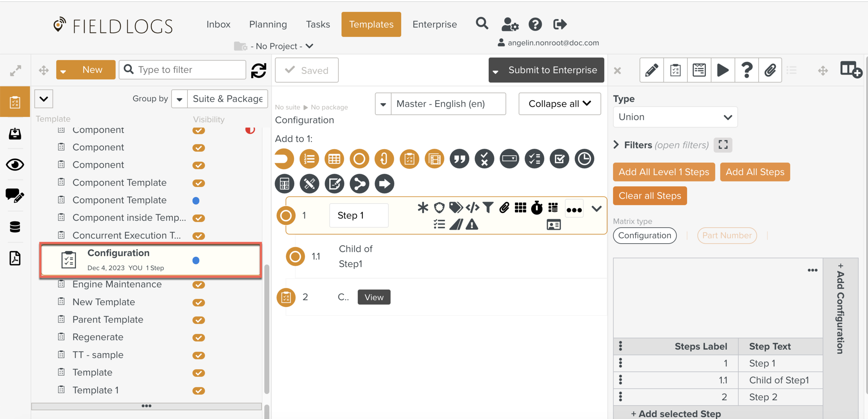The height and width of the screenshot is (419, 868).
Task: Click the warning triangle icon on Step 1
Action: click(x=472, y=224)
